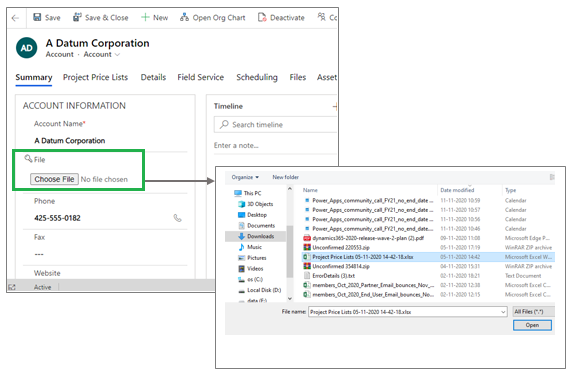Create a new record with New
The width and height of the screenshot is (572, 377).
(155, 18)
